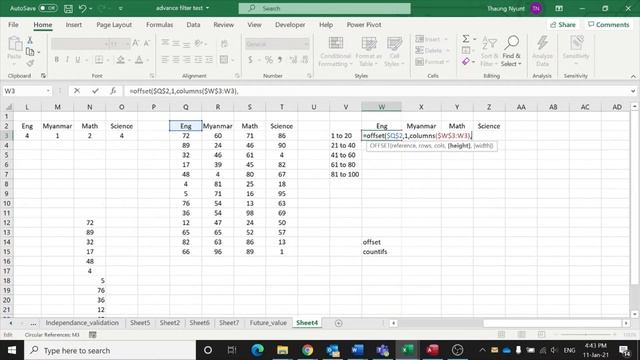Click the '1 to 20' cell
This screenshot has height=360, width=640.
pyautogui.click(x=345, y=136)
